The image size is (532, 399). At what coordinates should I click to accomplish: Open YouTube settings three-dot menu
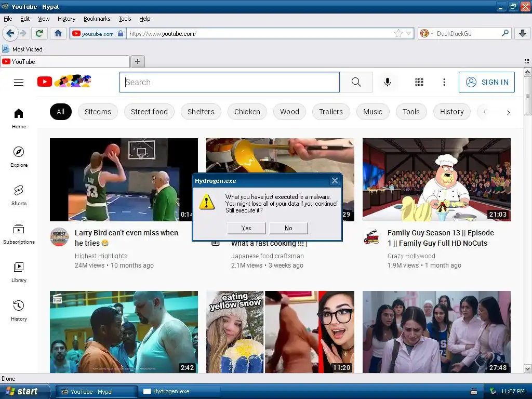pyautogui.click(x=444, y=82)
